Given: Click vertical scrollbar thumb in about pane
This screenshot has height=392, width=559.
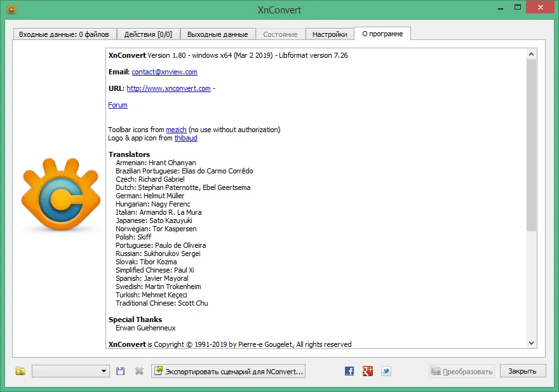Looking at the screenshot, I should [531, 145].
